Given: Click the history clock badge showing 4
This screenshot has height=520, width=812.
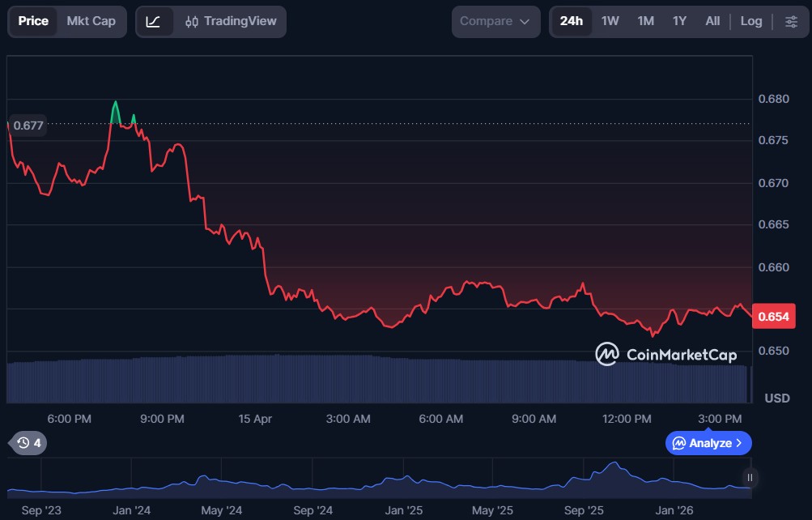Looking at the screenshot, I should [28, 443].
